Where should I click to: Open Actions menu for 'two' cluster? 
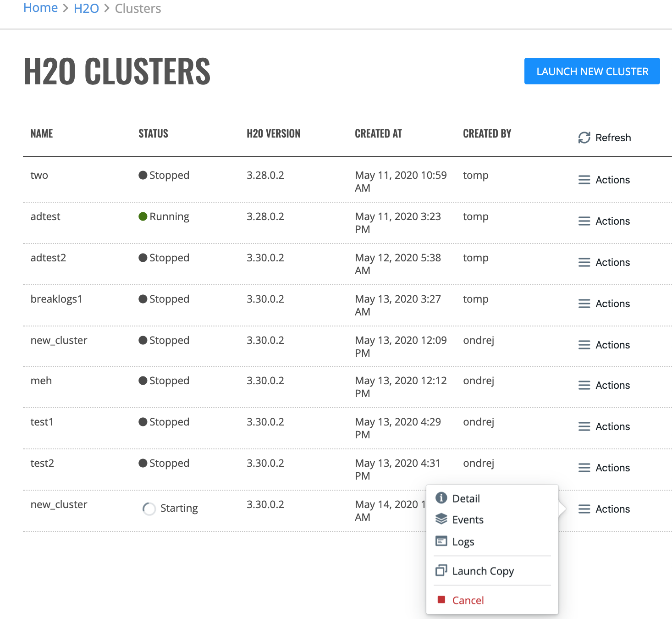click(x=604, y=180)
